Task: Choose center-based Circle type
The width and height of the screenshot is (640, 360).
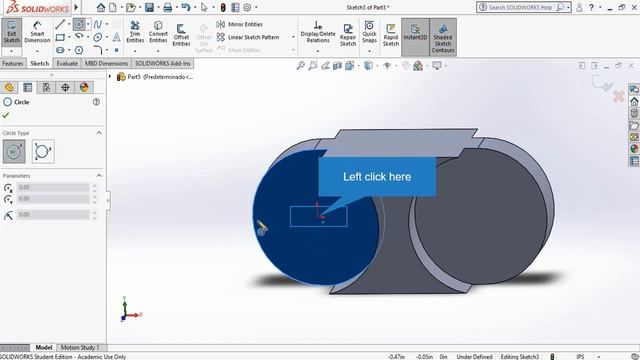Action: point(14,151)
